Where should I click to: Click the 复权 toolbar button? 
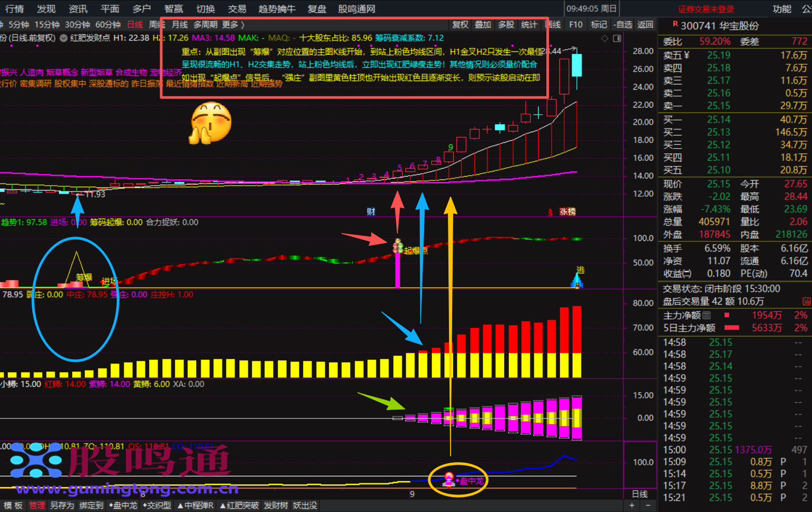460,24
